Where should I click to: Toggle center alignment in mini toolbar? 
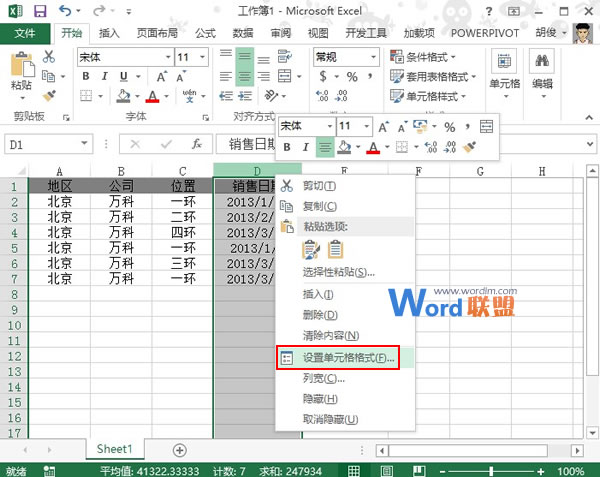[x=325, y=147]
